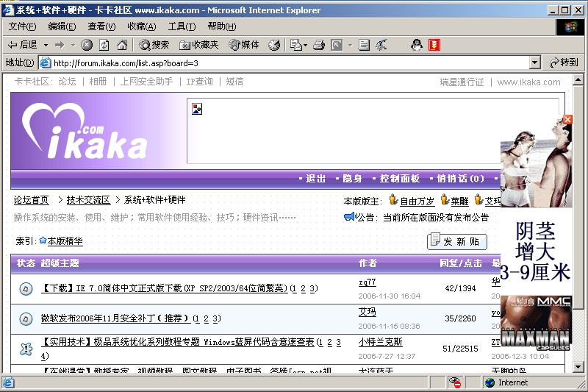This screenshot has width=588, height=392.
Task: Print the page with the printer icon
Action: pos(319,46)
